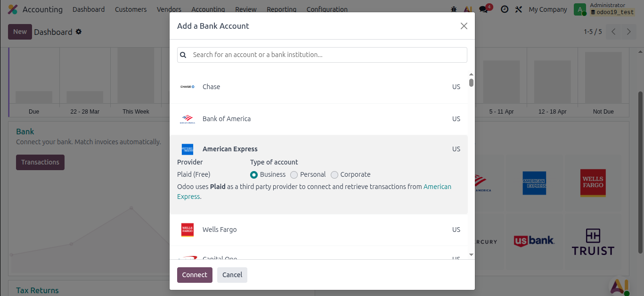Click the Bank of America logo in list
Screen dimensions: 644x296
(187, 119)
